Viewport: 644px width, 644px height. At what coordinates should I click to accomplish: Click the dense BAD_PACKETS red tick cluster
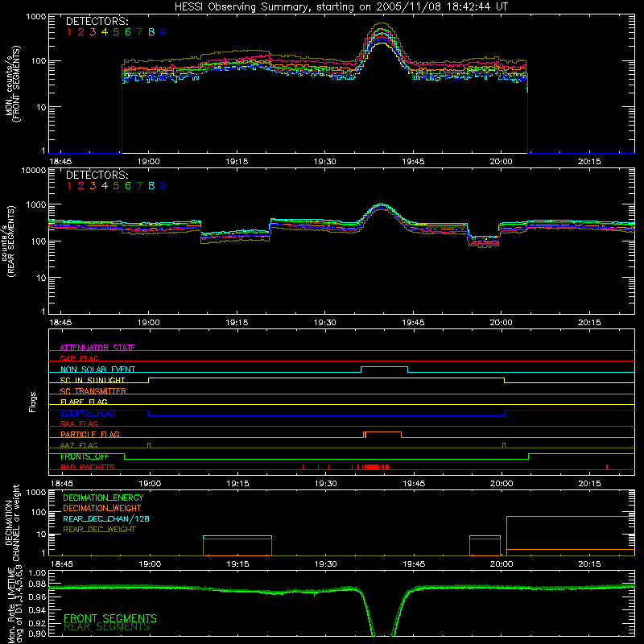coord(373,467)
